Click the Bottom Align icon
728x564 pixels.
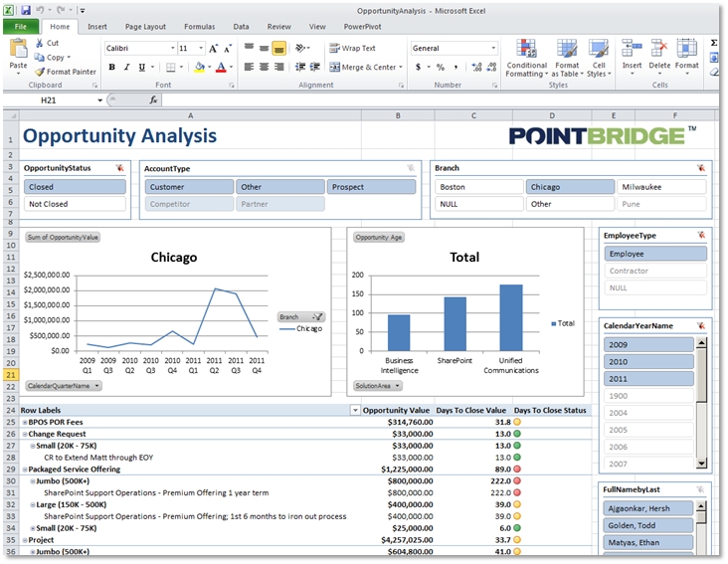278,49
